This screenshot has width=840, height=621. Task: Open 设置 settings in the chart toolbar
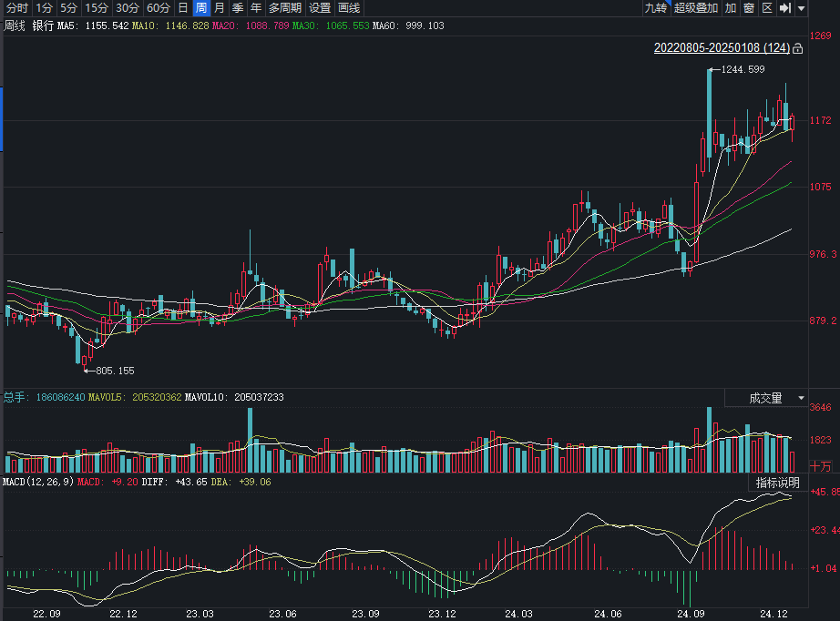pos(320,8)
